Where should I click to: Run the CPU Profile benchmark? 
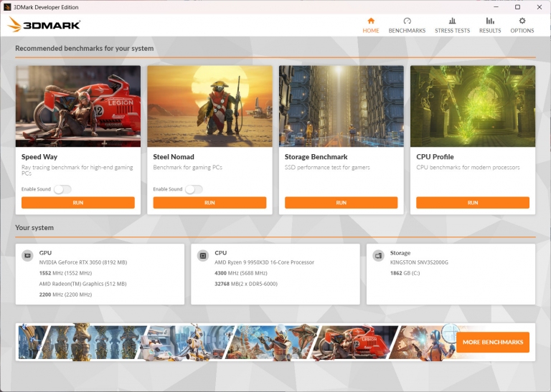(473, 203)
